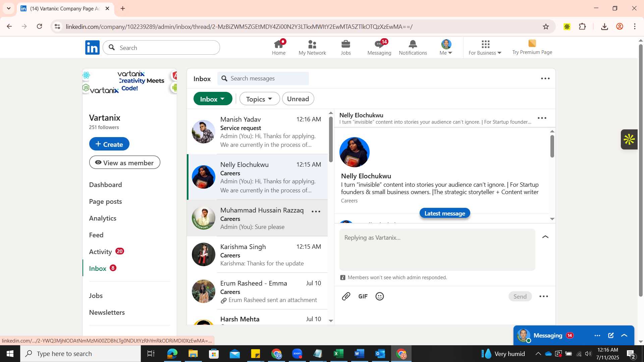The width and height of the screenshot is (644, 362).
Task: Open the Jobs briefcase icon in navbar
Action: pos(346,47)
